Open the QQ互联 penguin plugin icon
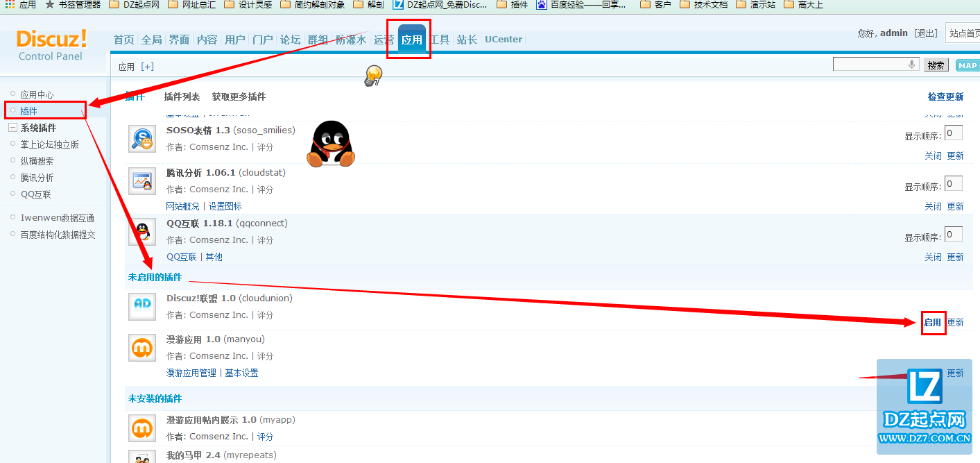The height and width of the screenshot is (463, 980). click(142, 231)
